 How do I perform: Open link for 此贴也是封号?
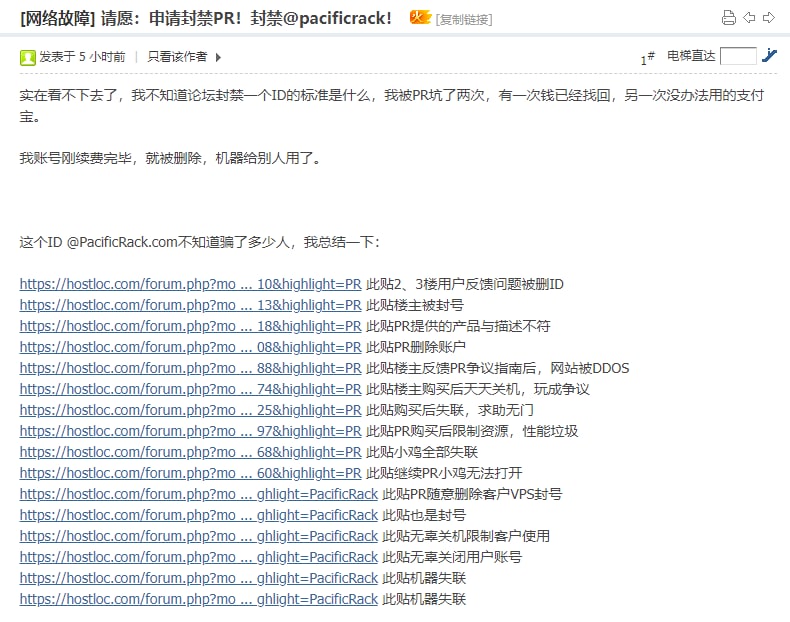199,515
